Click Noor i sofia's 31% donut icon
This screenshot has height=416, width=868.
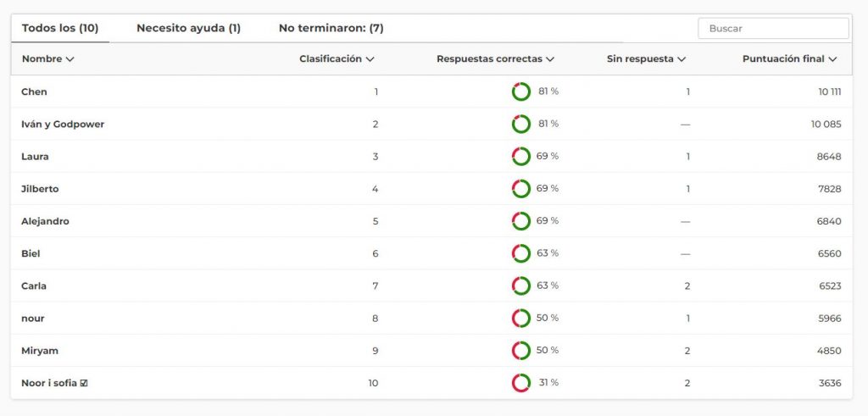click(521, 383)
